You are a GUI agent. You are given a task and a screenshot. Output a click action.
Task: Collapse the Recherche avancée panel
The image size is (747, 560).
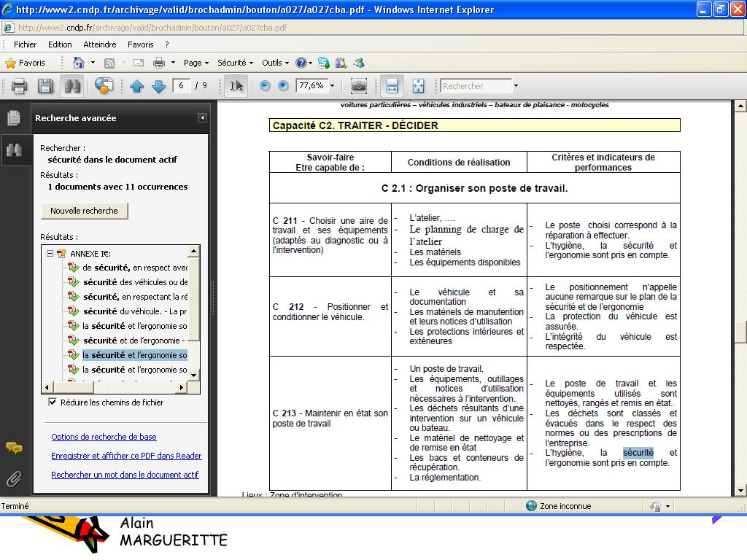tap(203, 117)
